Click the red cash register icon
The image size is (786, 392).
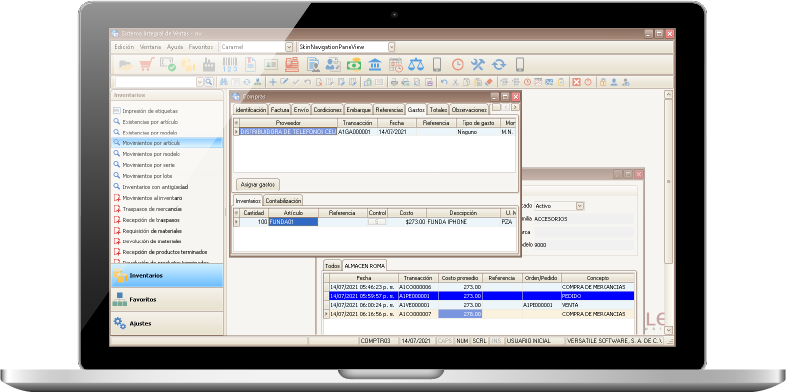coord(292,65)
